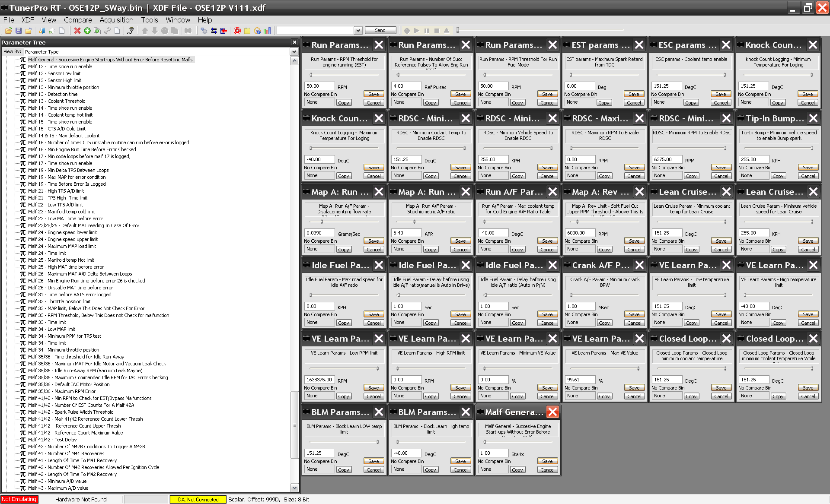
Task: Select Malf 13 - Sensor Low limit
Action: tap(54, 73)
